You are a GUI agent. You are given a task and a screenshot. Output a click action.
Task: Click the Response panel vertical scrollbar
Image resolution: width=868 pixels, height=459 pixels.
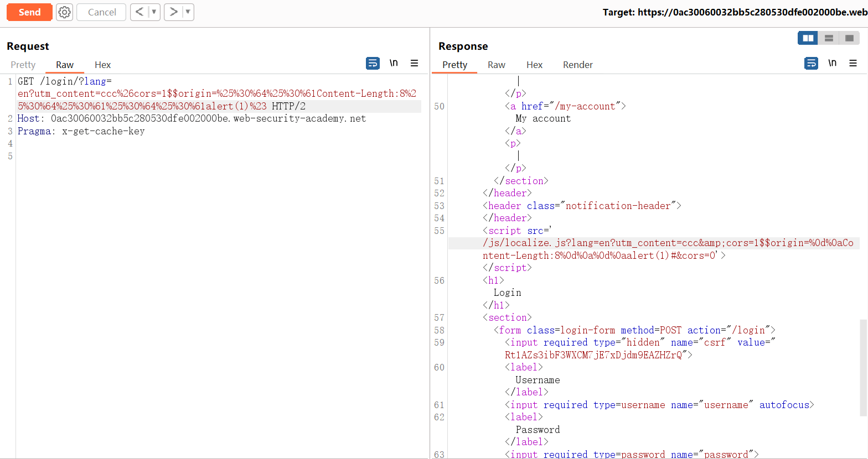(864, 367)
